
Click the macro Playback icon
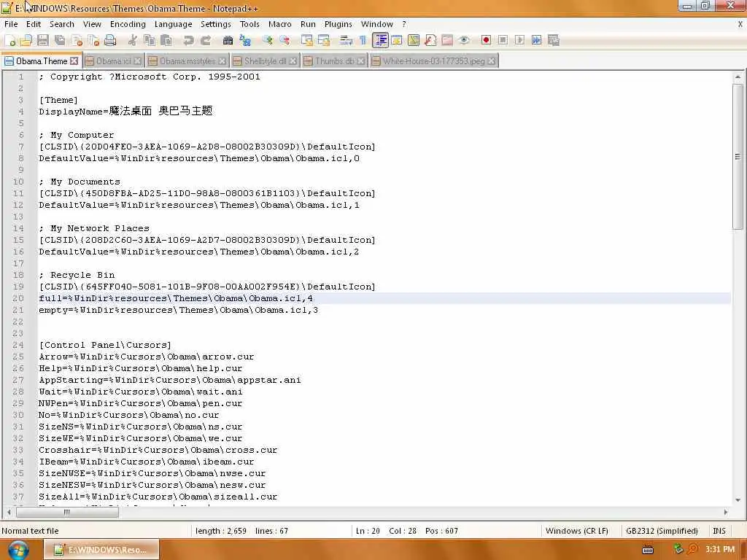click(x=519, y=41)
